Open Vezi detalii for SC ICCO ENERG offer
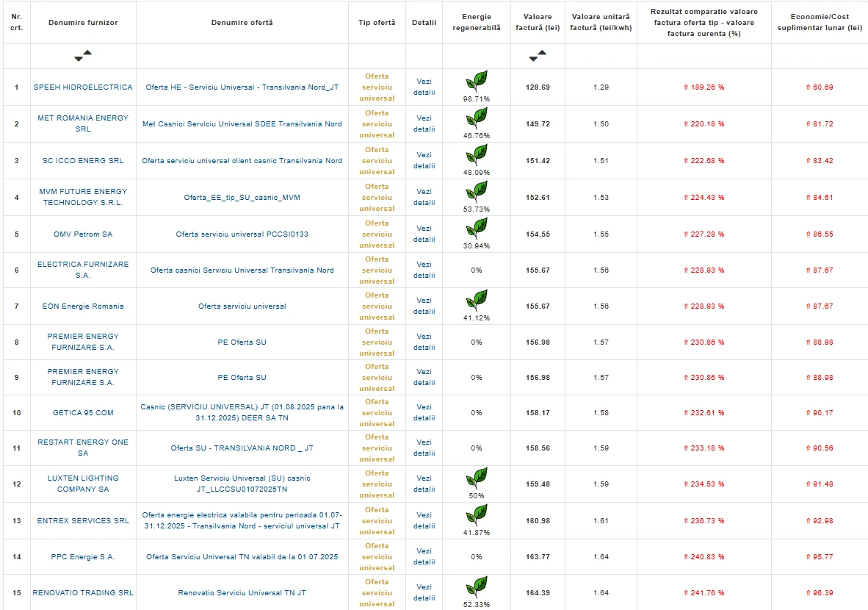The image size is (868, 610). click(x=424, y=161)
